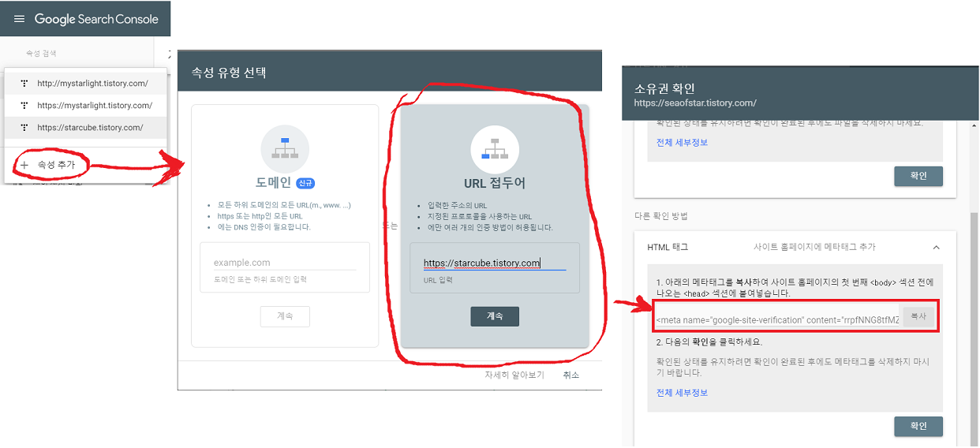Screen dimensions: 980x448
Task: Click the upper 확인 button
Action: coord(918,176)
